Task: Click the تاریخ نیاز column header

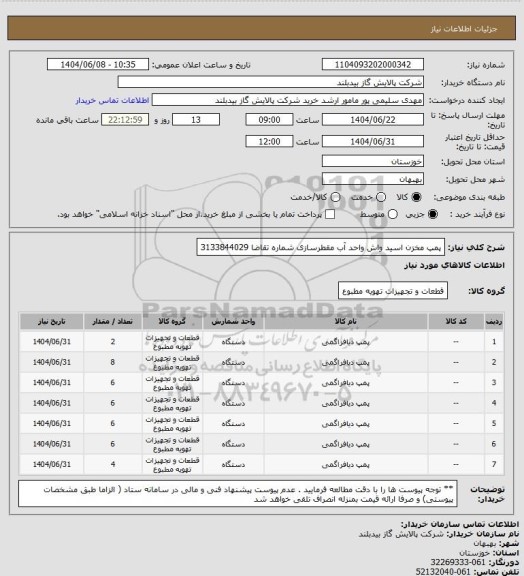Action: pos(51,321)
